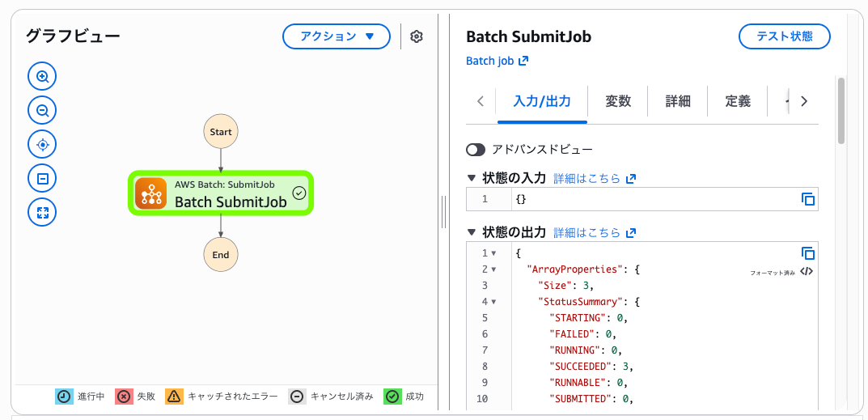Viewport: 868px width, 420px height.
Task: Click the AWS Batch service icon on node
Action: tap(150, 193)
